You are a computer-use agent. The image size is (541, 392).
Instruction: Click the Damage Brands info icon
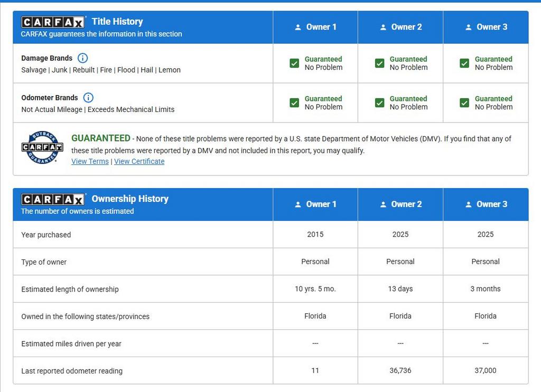pos(83,58)
